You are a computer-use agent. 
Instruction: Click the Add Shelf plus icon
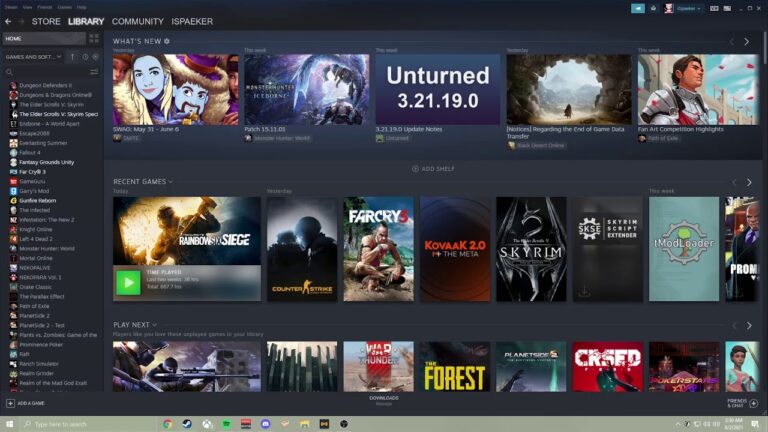point(415,168)
